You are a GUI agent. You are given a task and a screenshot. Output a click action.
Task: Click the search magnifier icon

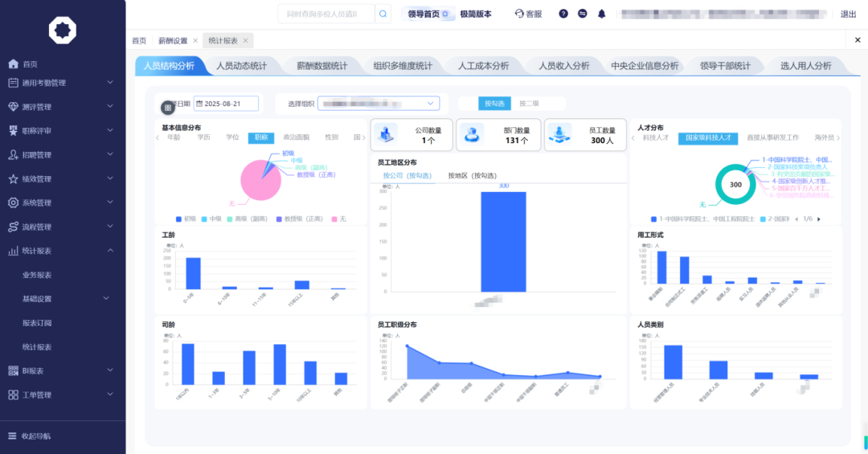point(383,14)
